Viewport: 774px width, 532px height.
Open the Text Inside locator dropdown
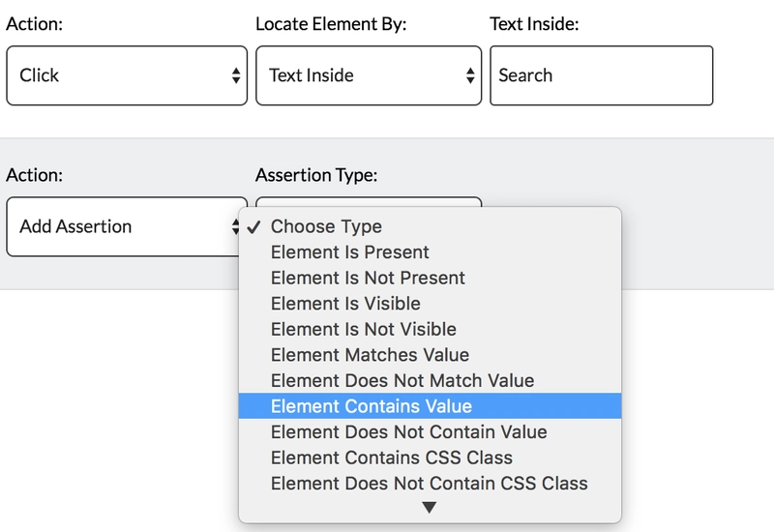coord(369,75)
